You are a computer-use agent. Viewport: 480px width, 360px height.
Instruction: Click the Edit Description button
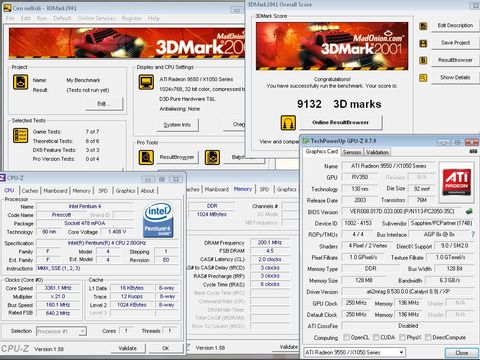455,25
